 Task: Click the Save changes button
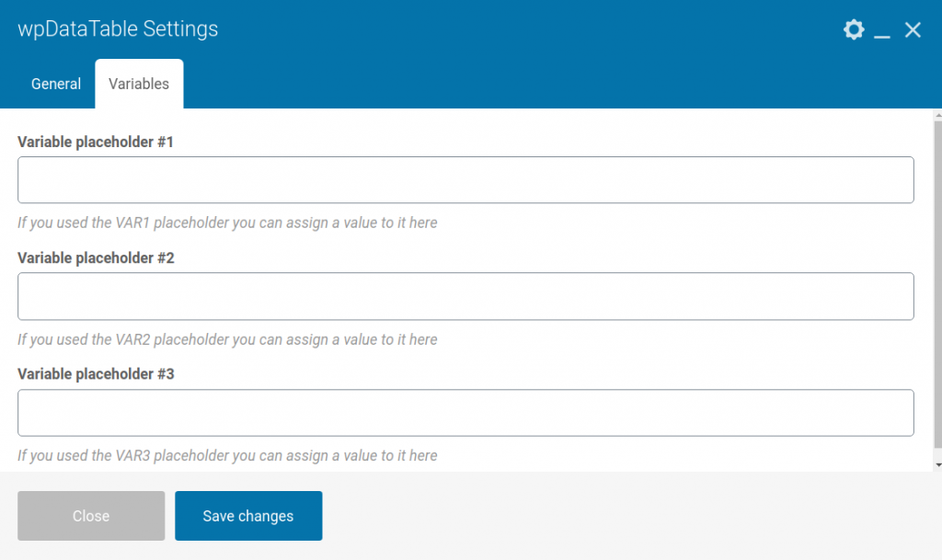point(248,516)
